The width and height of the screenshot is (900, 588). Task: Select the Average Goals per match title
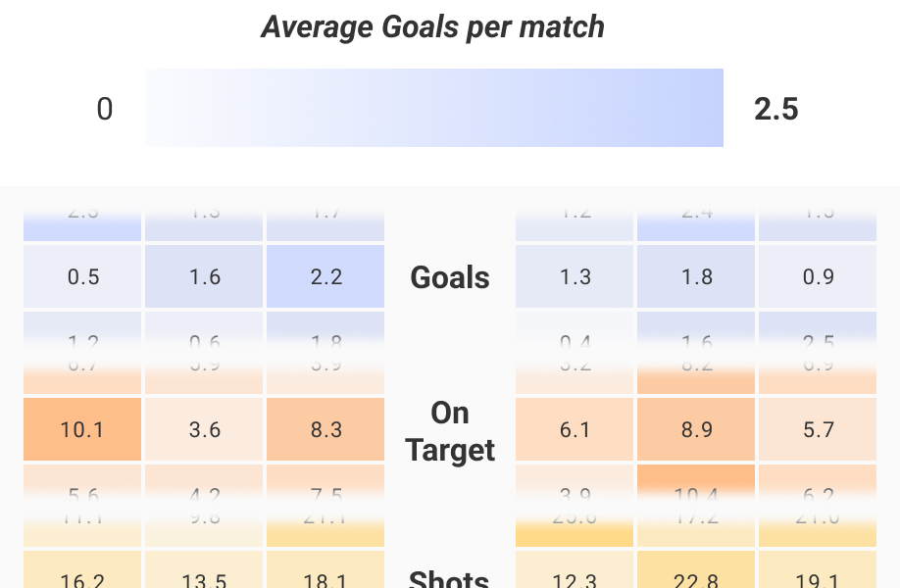coord(433,26)
